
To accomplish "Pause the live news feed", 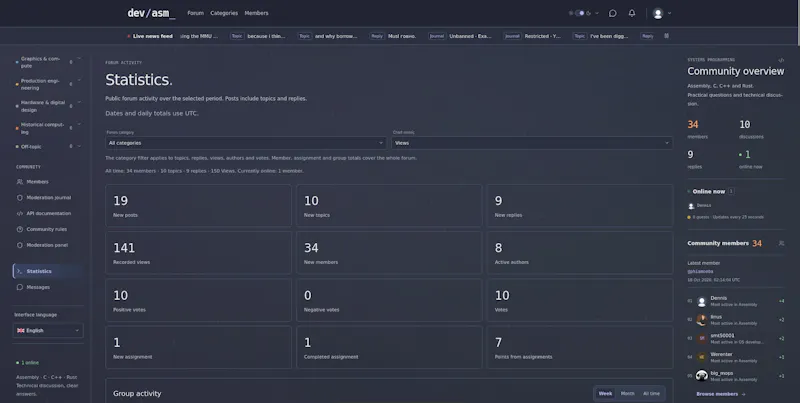I will [x=666, y=36].
